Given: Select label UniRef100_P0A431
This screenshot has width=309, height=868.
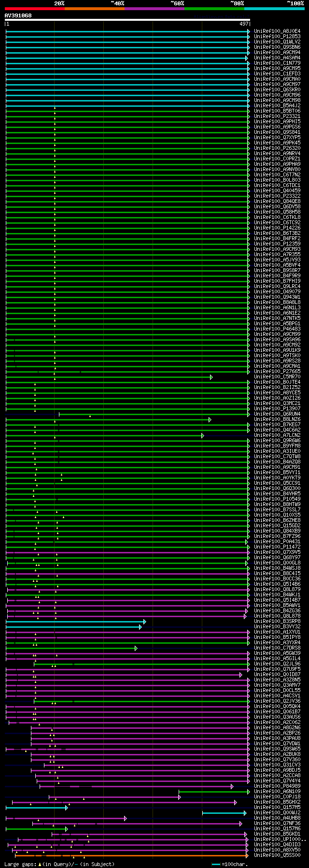Looking at the screenshot, I should 277,542.
